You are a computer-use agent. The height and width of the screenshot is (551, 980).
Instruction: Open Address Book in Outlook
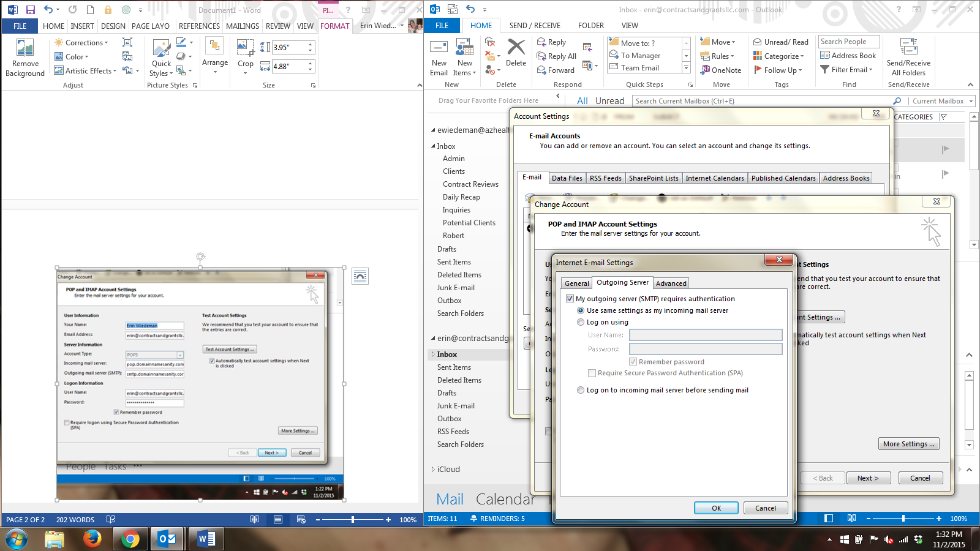[848, 56]
